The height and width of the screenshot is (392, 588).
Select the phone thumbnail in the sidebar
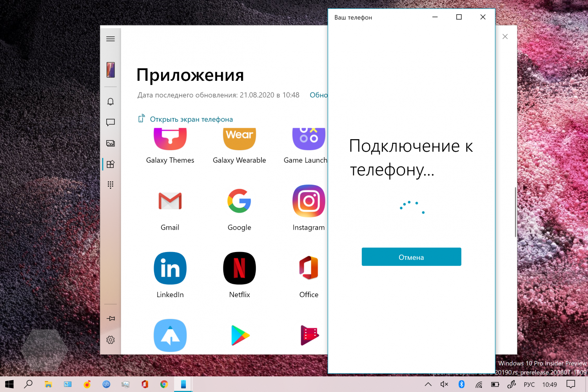pyautogui.click(x=111, y=70)
